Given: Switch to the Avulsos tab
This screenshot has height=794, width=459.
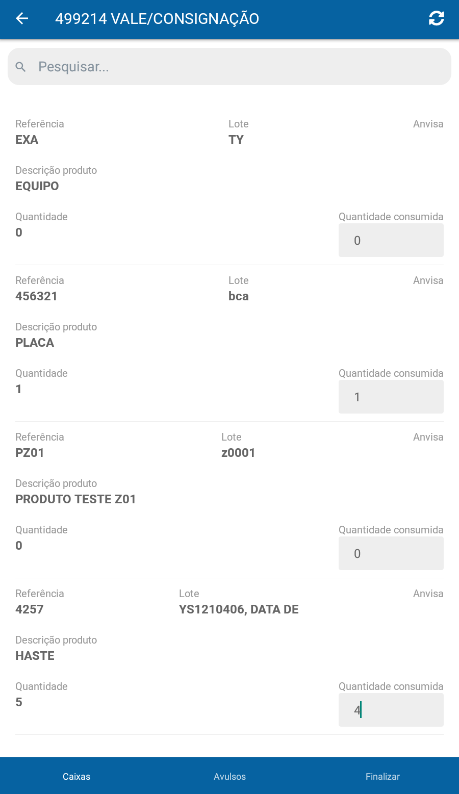Looking at the screenshot, I should click(x=230, y=776).
